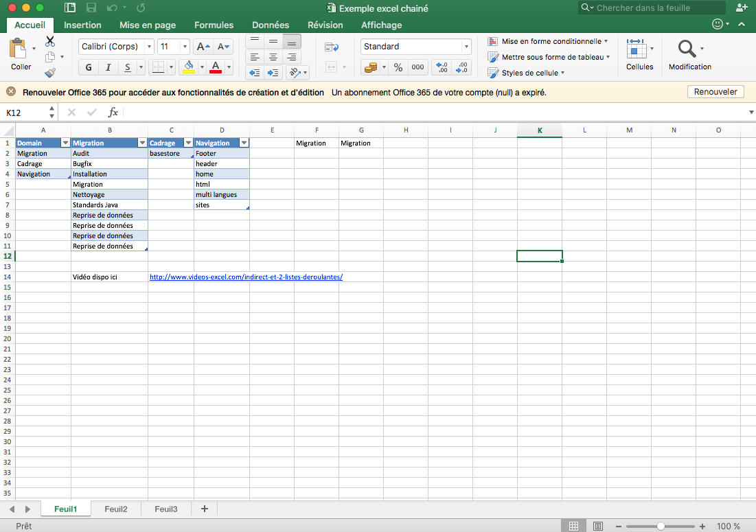
Task: Toggle center text alignment
Action: click(x=273, y=58)
